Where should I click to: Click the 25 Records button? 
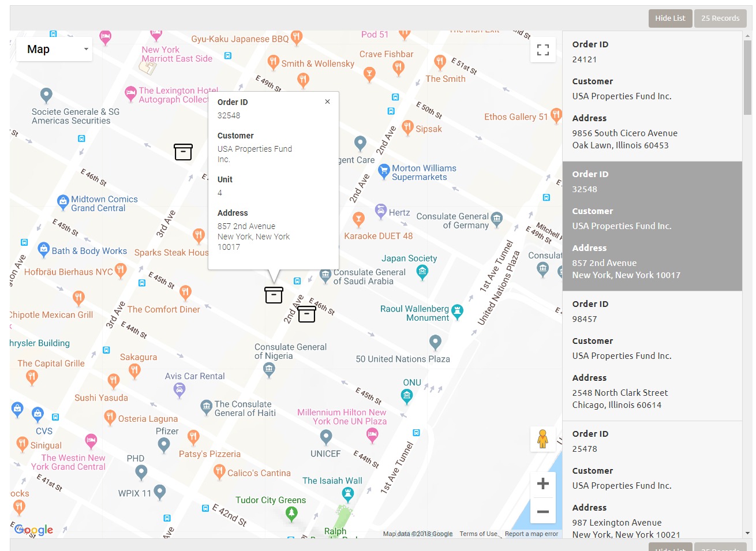pyautogui.click(x=720, y=18)
